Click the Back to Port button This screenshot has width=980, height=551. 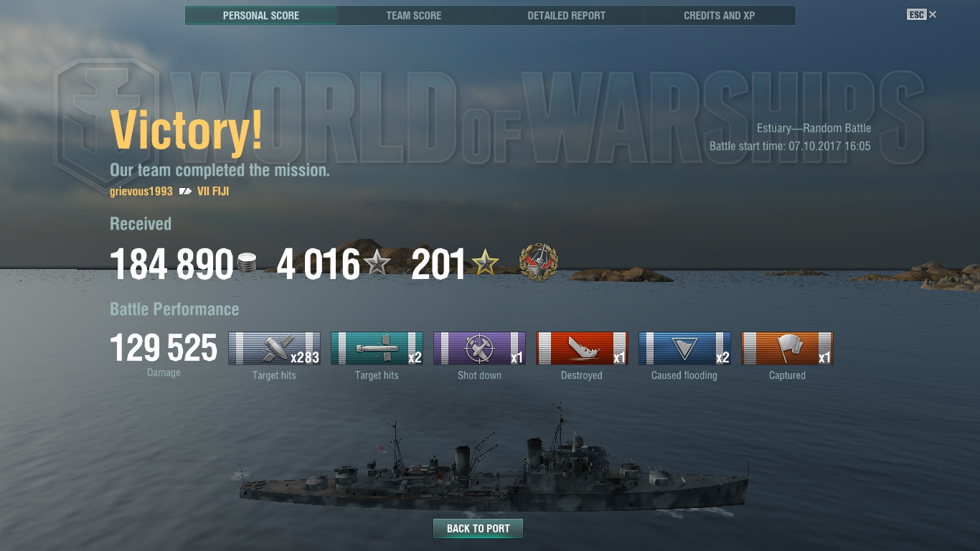478,529
